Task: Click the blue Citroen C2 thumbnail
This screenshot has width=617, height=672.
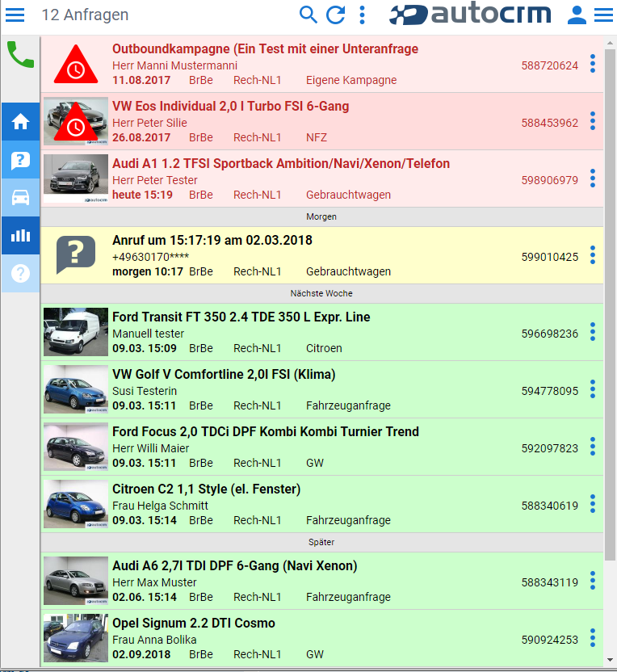Action: pos(76,505)
